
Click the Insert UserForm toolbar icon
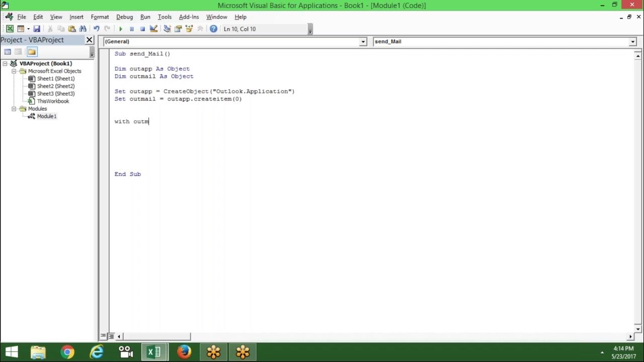pyautogui.click(x=21, y=29)
